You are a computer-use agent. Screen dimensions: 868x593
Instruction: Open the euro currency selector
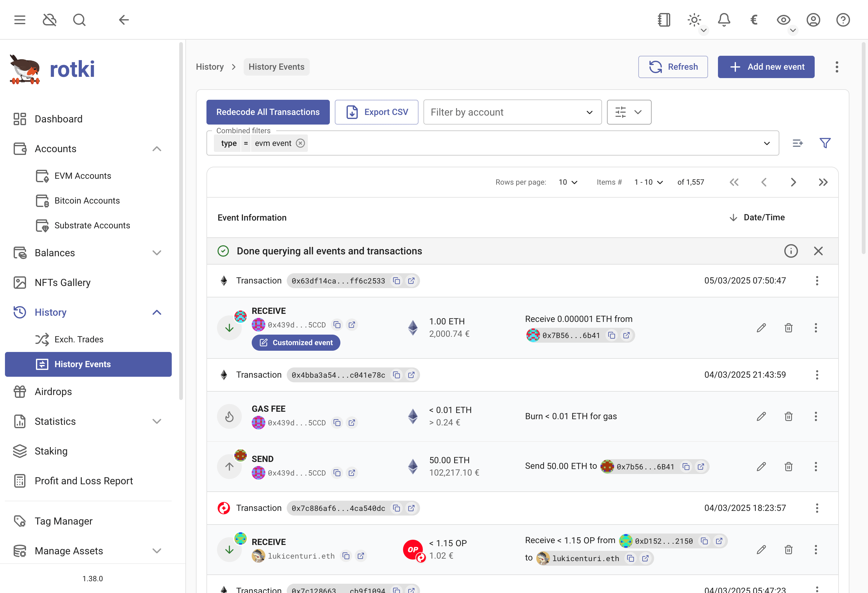click(x=754, y=20)
